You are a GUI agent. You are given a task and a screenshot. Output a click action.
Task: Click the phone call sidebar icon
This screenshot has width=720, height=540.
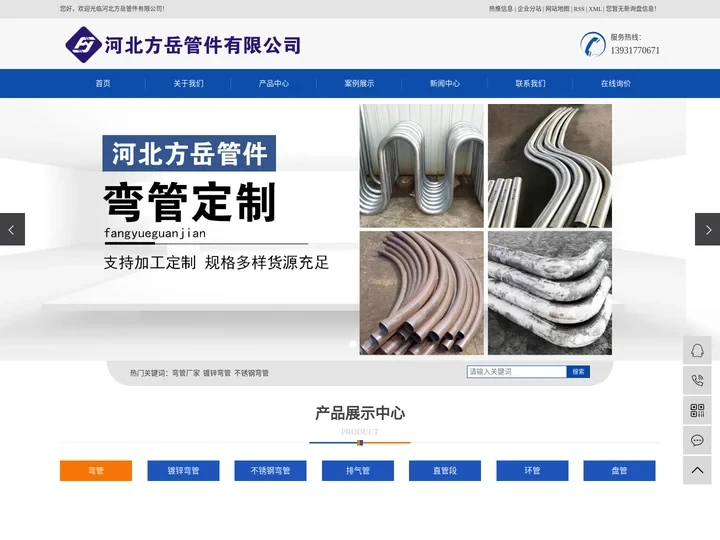pos(697,381)
